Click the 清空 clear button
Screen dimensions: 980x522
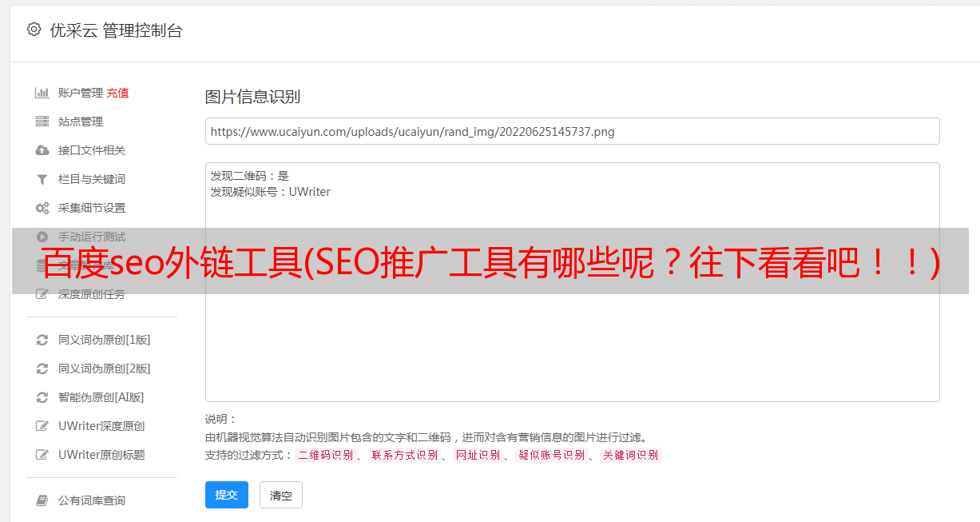click(x=281, y=495)
